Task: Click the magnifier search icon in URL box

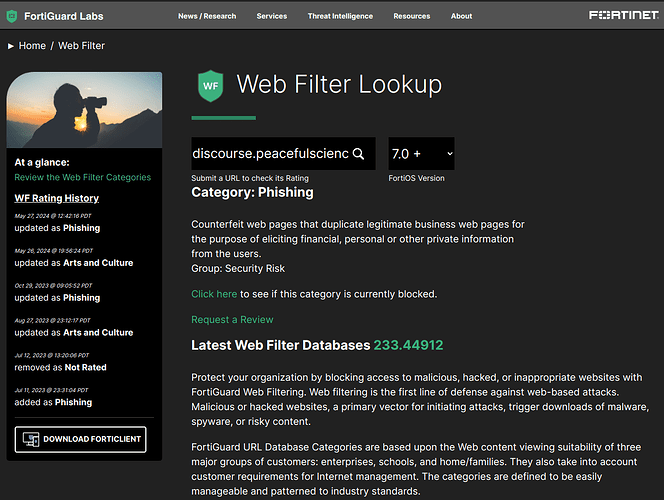Action: coord(358,154)
